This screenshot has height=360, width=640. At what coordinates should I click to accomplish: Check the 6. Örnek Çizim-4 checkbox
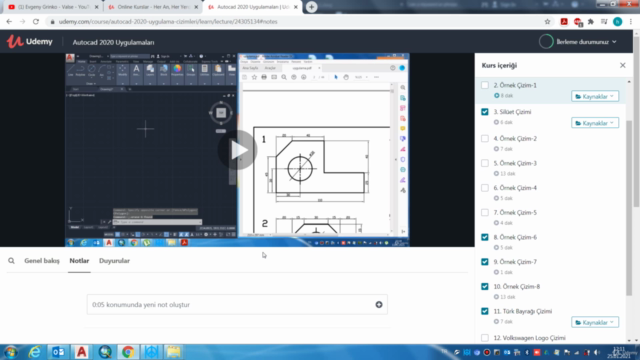(484, 188)
